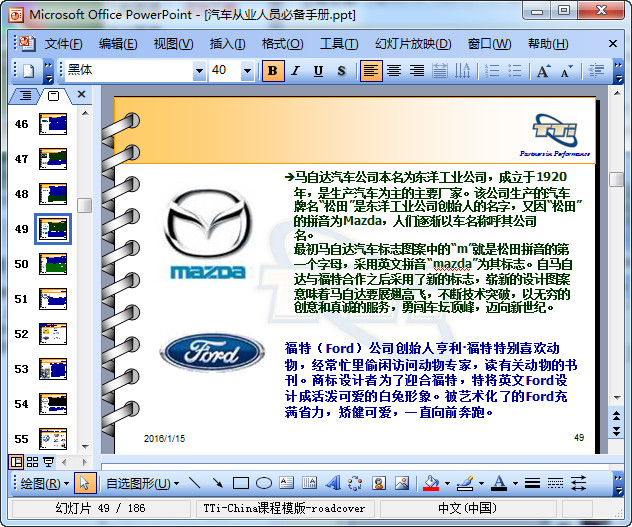
Task: Open the fill color dropdown arrow
Action: [x=447, y=483]
